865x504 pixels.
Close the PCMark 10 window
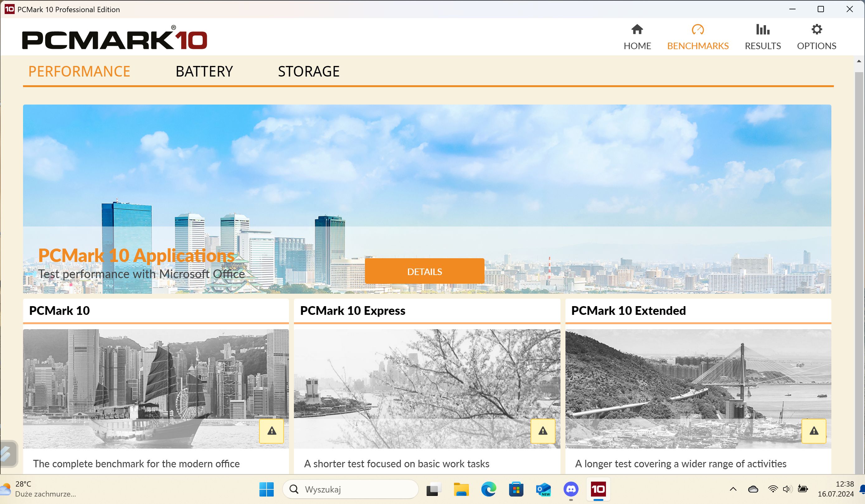849,9
